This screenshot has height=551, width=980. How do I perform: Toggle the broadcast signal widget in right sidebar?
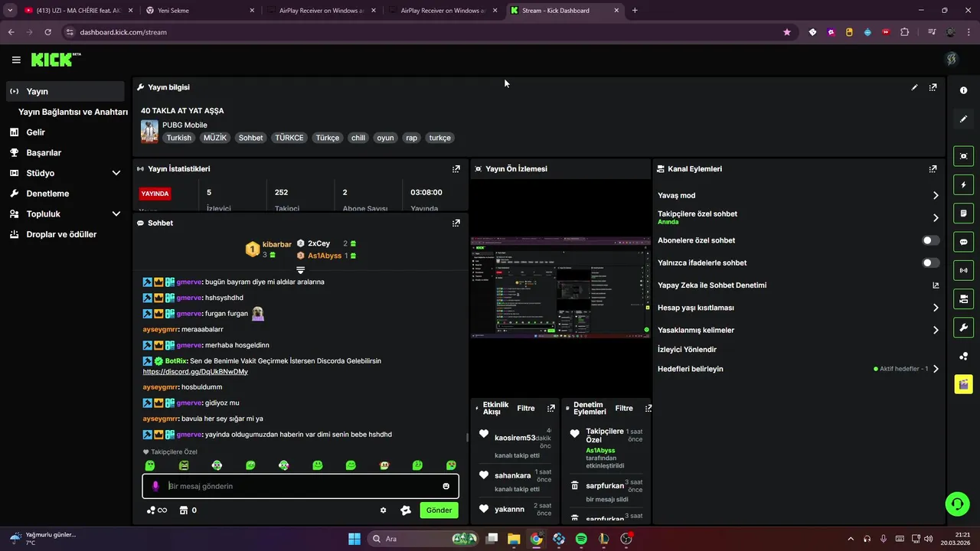[x=963, y=269]
